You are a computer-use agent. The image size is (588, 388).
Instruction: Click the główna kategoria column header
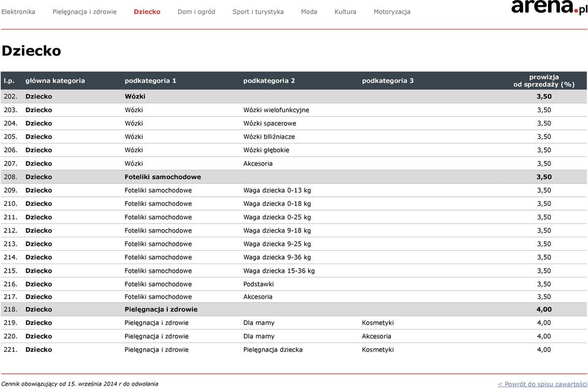[x=55, y=81]
